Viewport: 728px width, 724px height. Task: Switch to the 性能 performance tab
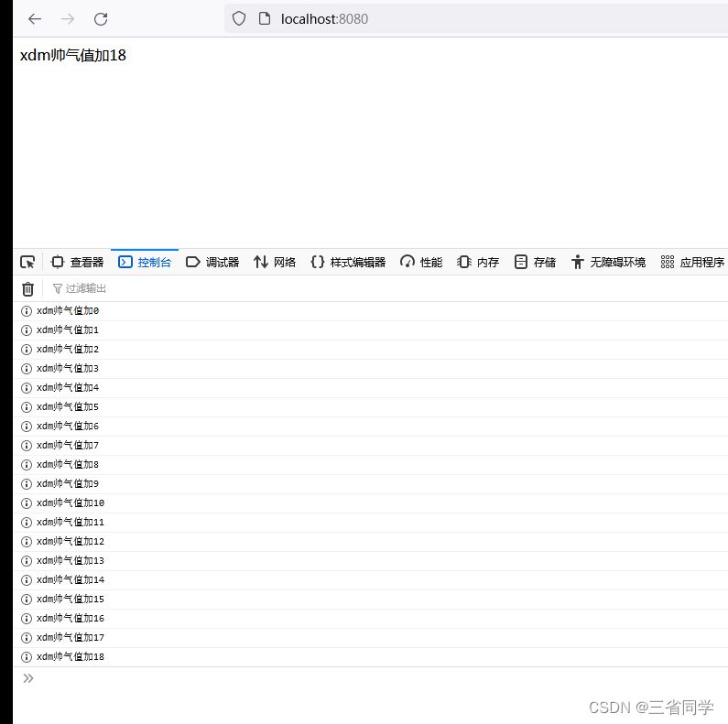point(421,262)
